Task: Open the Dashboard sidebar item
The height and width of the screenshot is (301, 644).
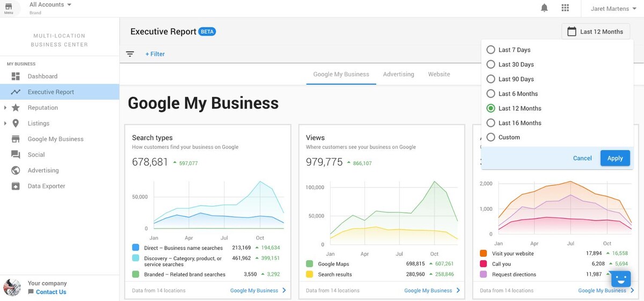Action: pyautogui.click(x=42, y=76)
